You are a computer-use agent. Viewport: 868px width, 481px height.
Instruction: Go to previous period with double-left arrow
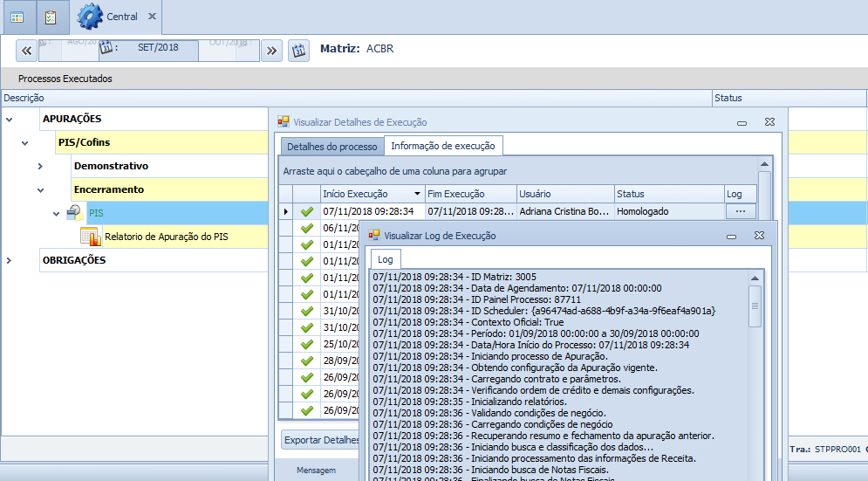point(27,50)
